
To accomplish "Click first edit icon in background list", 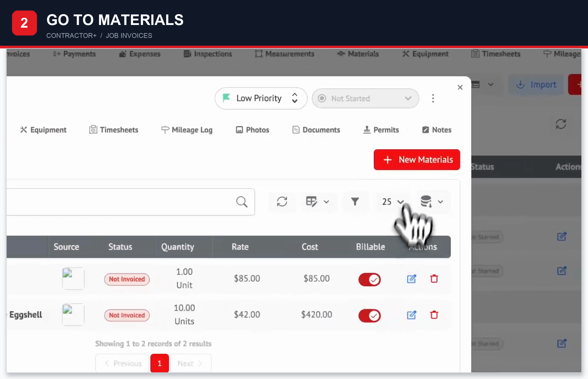I will [x=562, y=237].
